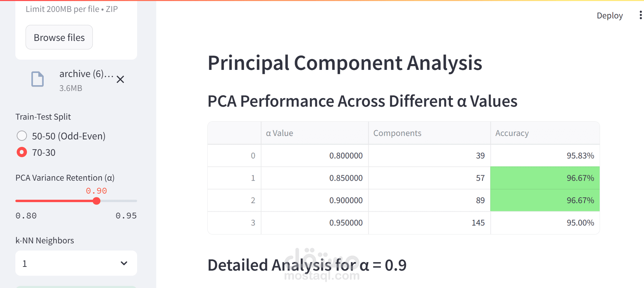Select the 50-50 (Odd-Even) split option

(22, 136)
